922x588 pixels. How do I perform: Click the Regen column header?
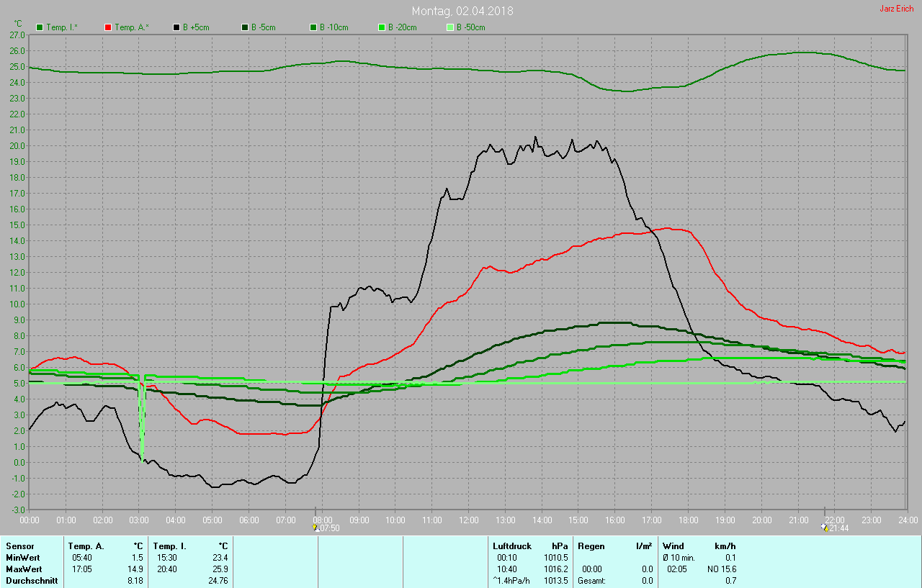(x=591, y=546)
